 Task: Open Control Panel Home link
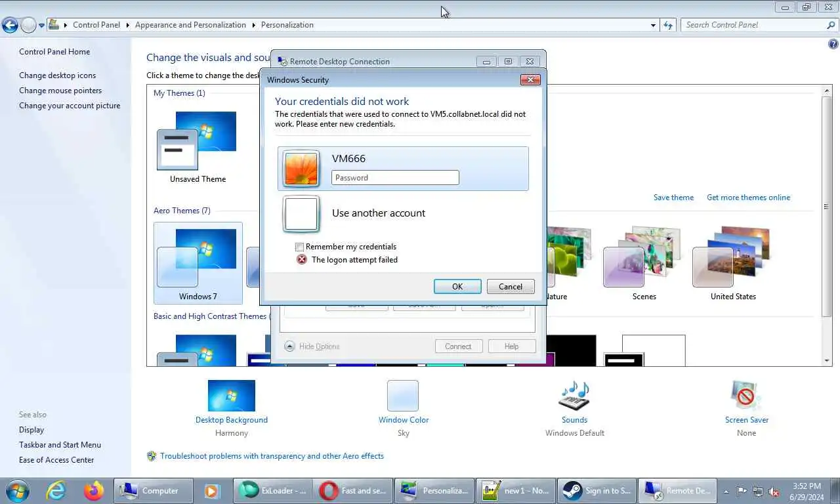(x=54, y=52)
